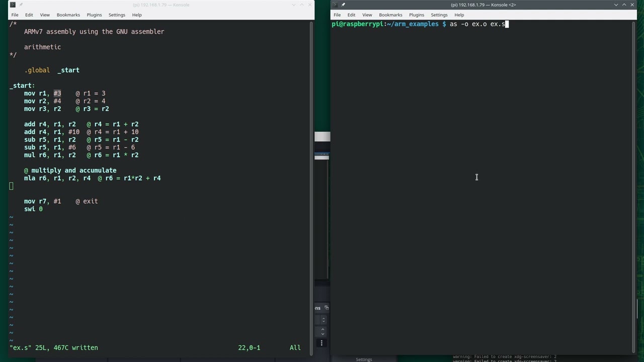
Task: Open Edit menu in left Konsole window
Action: (x=29, y=15)
